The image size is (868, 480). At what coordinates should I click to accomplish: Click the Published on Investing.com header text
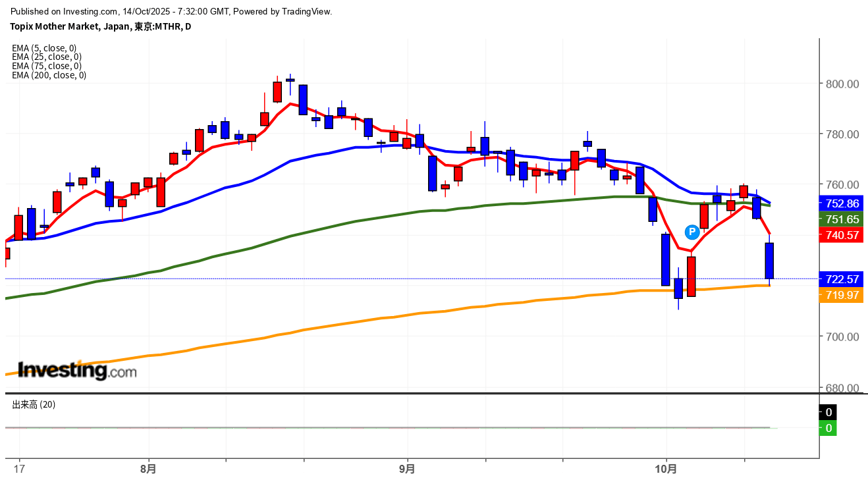(x=171, y=11)
